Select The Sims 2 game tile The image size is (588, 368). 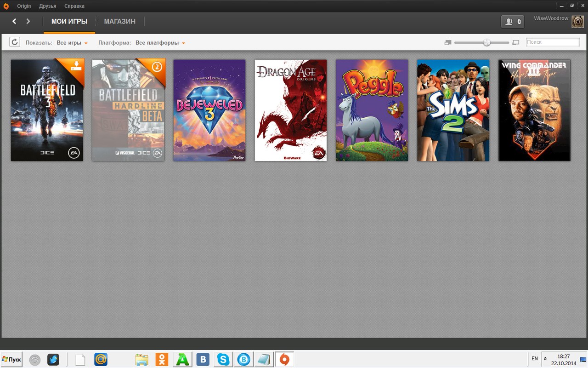(453, 110)
